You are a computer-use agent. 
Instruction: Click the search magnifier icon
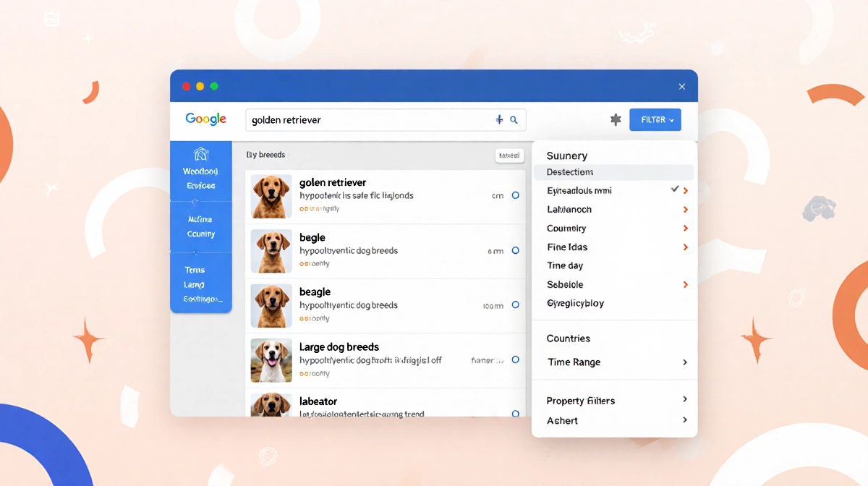(514, 119)
